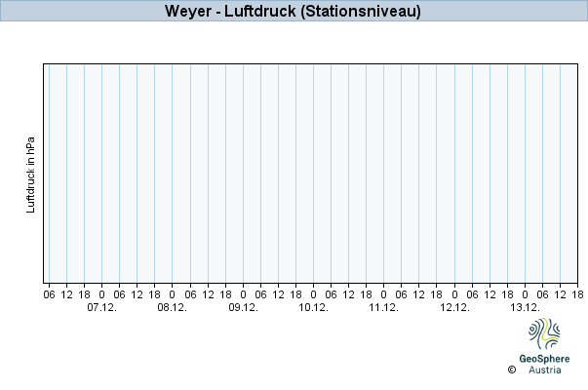Click the 0 hour tick above 13.12.
The height and width of the screenshot is (390, 588).
[526, 294]
